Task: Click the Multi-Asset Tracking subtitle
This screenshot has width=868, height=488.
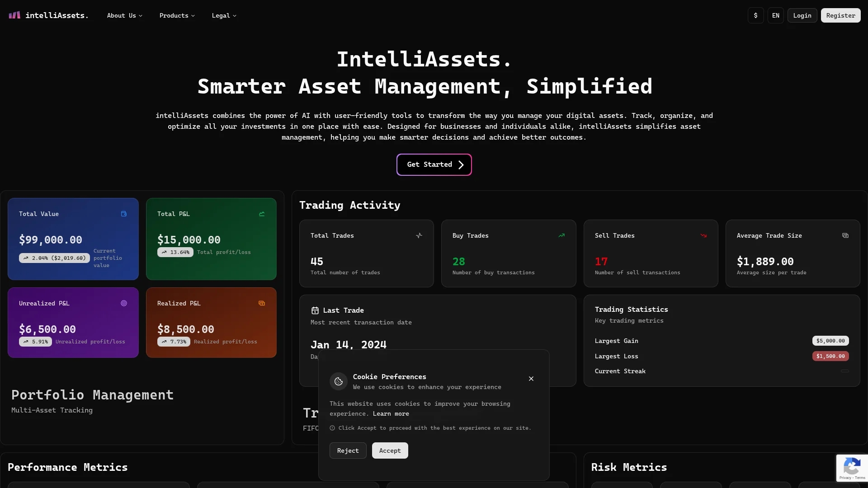Action: 52,410
